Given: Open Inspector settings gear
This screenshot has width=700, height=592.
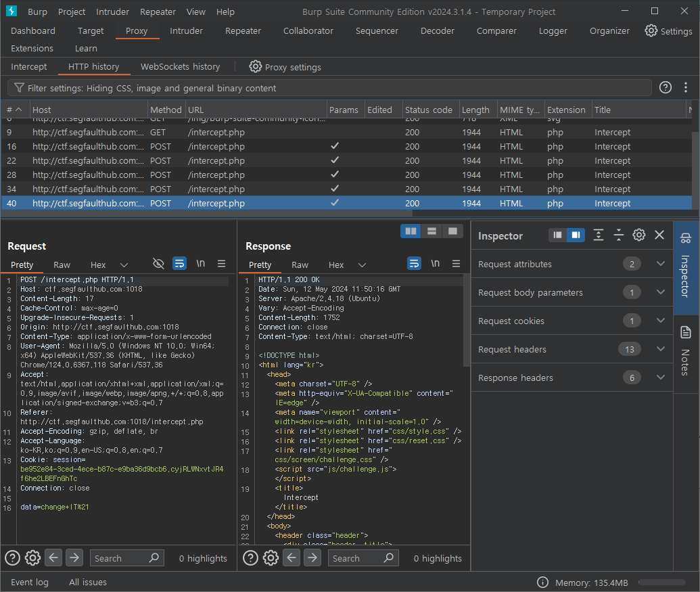Looking at the screenshot, I should pos(639,235).
